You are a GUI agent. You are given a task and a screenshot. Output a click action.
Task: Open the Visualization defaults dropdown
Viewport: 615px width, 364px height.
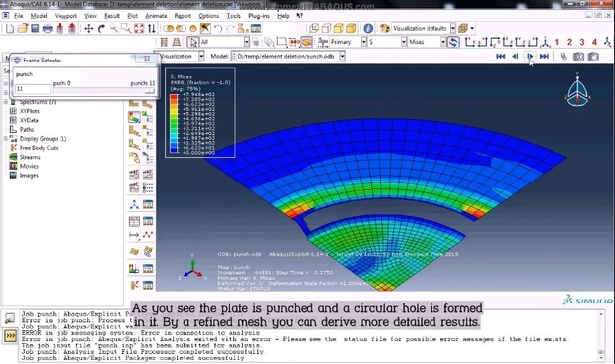click(453, 28)
